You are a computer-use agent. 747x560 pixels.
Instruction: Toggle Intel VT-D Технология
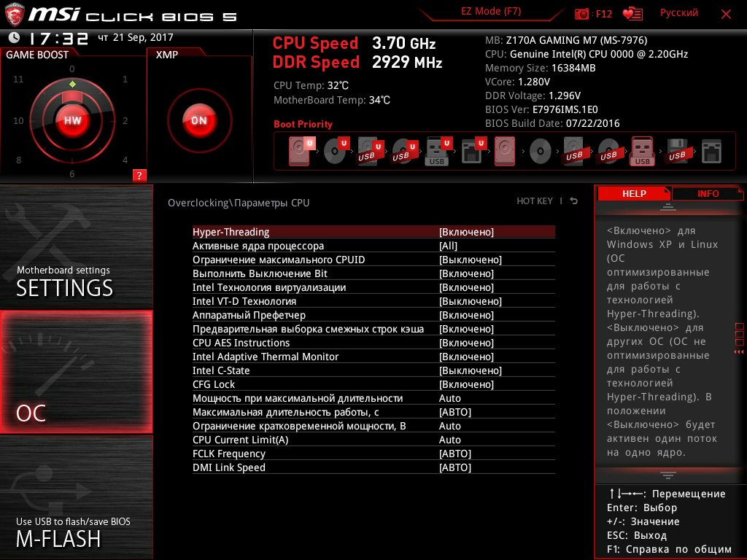373,301
